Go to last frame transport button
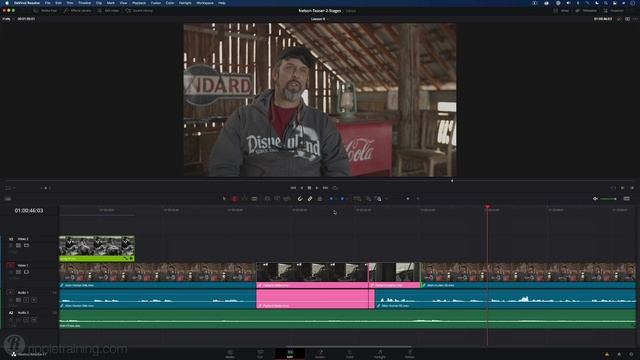Screen dimensions: 640x360 [x=325, y=188]
